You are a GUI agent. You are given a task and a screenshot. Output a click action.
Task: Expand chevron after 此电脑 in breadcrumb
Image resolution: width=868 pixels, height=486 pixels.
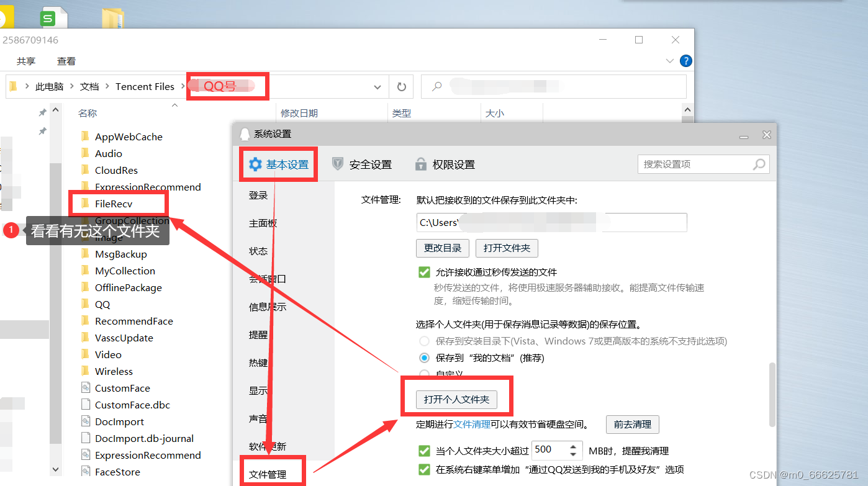tap(72, 87)
